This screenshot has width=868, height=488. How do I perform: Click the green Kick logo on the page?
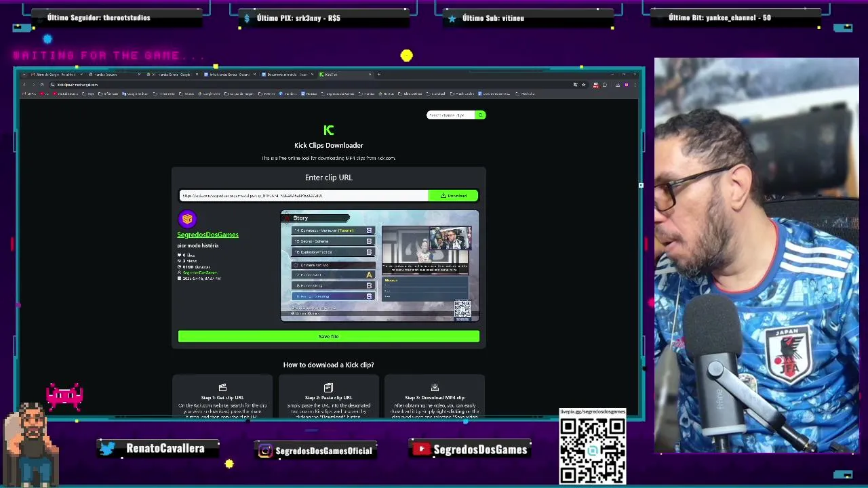click(329, 130)
